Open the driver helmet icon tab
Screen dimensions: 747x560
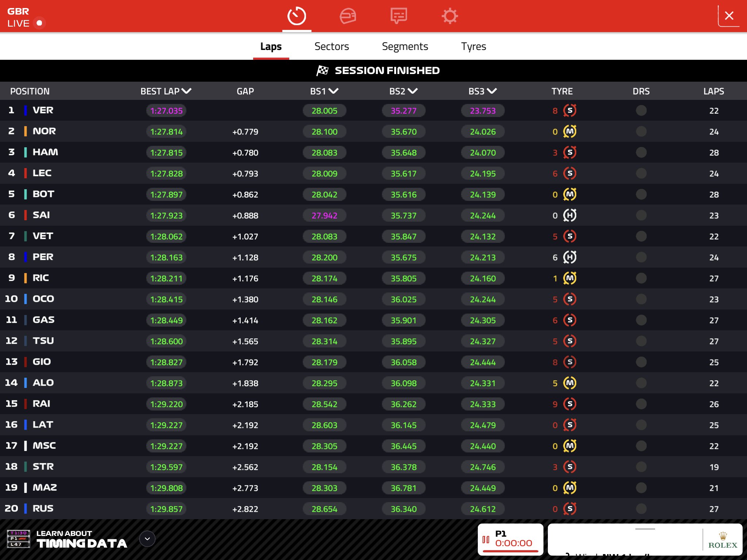coord(348,16)
